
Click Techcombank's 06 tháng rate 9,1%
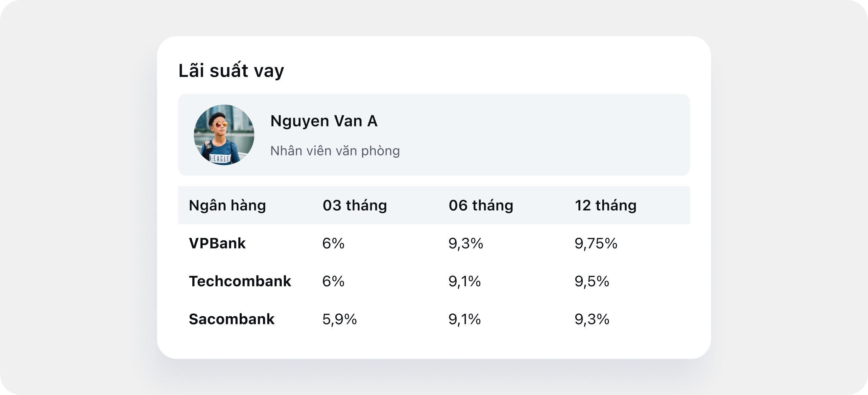tap(464, 281)
